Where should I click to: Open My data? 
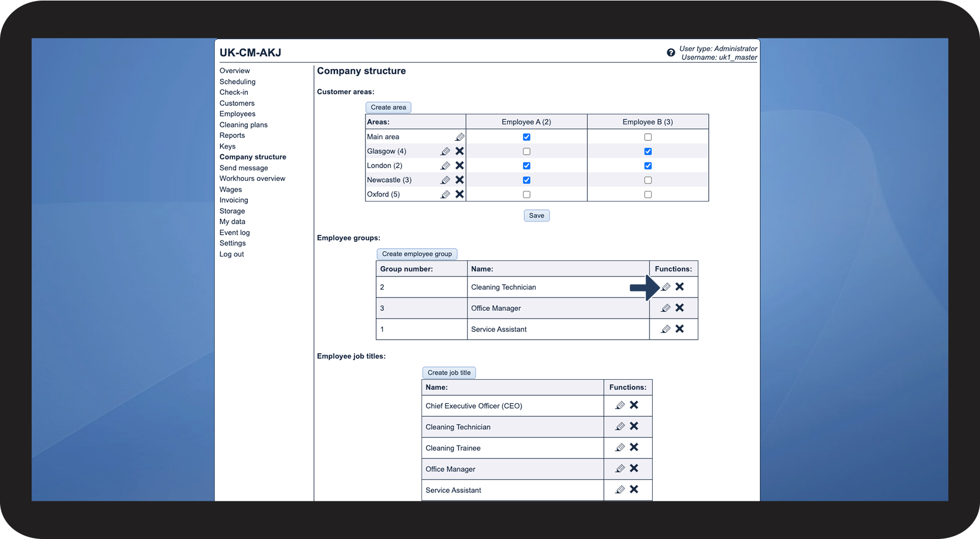232,221
